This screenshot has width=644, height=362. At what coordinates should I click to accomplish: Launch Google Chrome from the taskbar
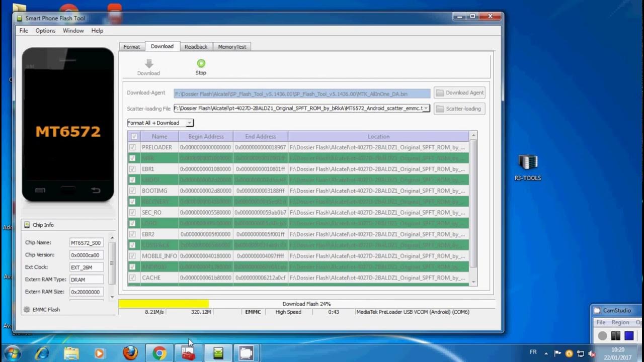[159, 353]
